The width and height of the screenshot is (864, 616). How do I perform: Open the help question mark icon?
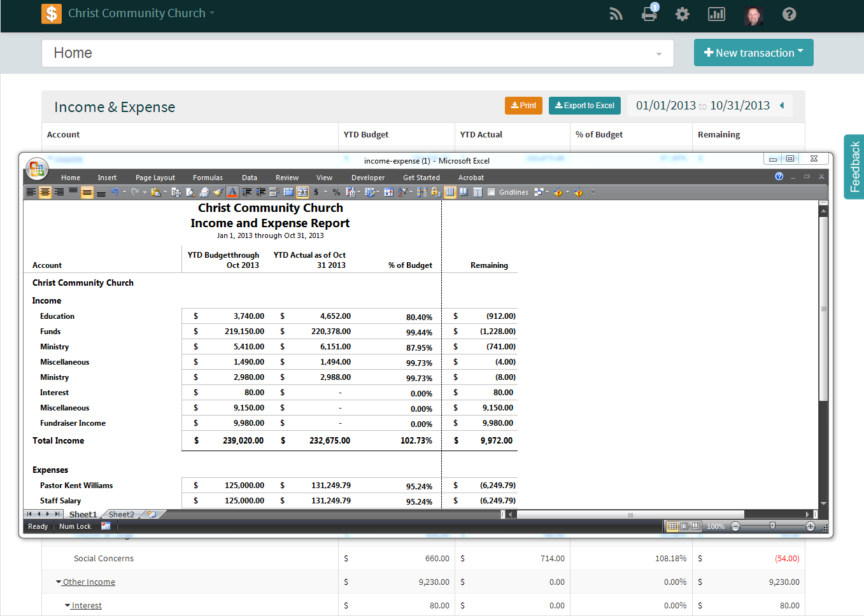[x=790, y=14]
